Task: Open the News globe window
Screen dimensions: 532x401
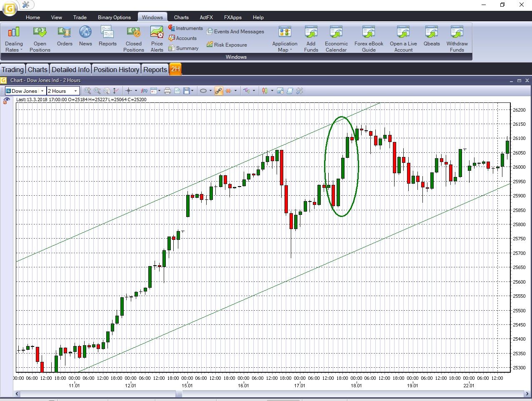Action: pyautogui.click(x=85, y=36)
